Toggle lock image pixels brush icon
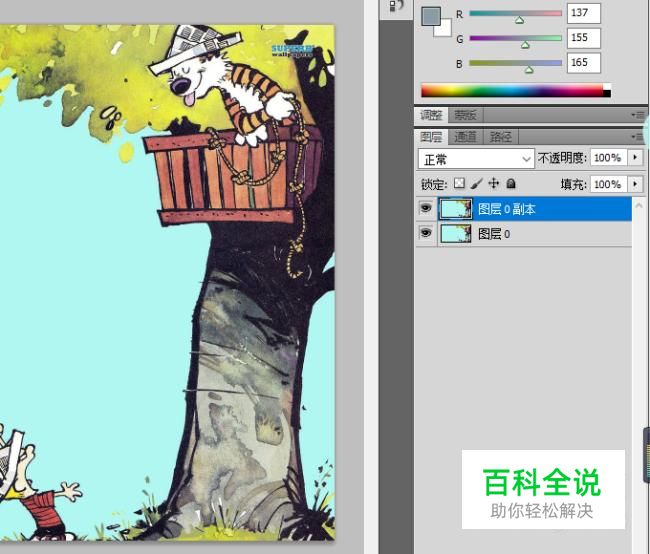Viewport: 650px width, 554px height. (476, 183)
